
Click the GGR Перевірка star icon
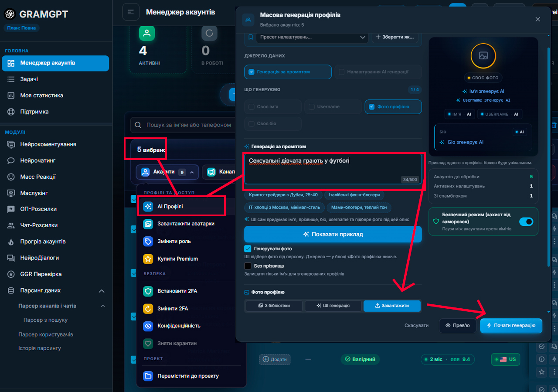[11, 274]
